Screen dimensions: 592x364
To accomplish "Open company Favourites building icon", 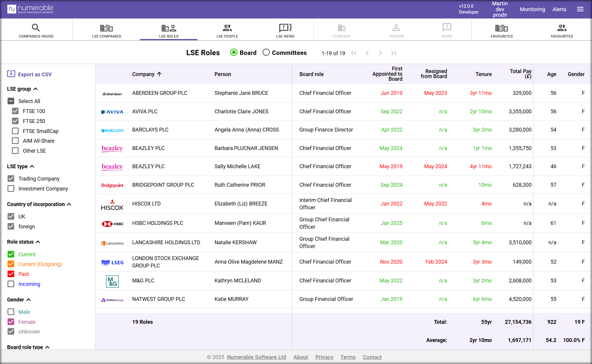I will coord(502,28).
